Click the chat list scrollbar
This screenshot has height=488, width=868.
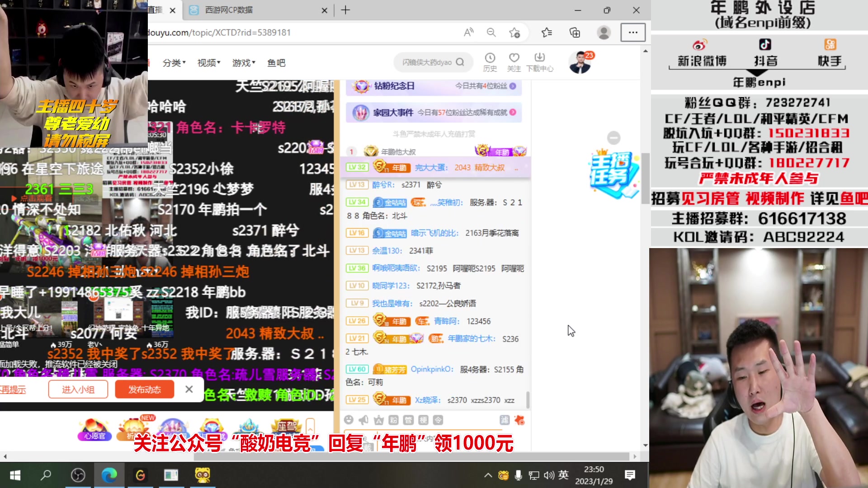(x=528, y=399)
